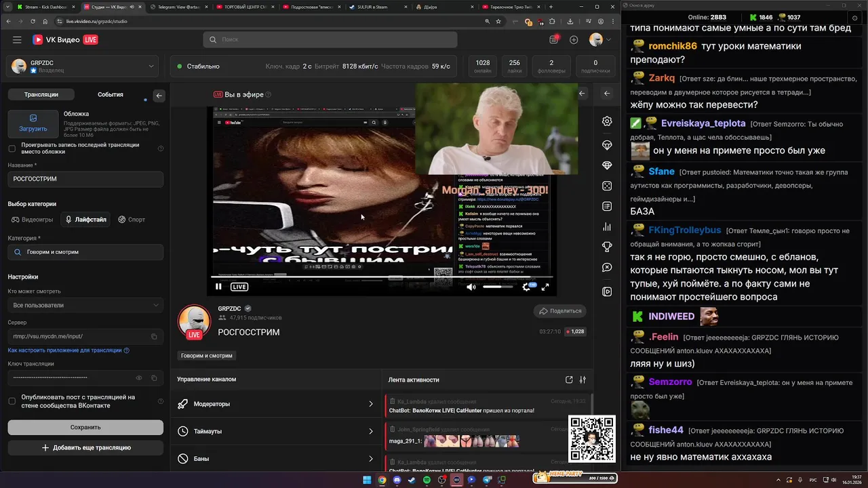Click Добавить еще трансляцию button
Screen dimensions: 868x488
pyautogui.click(x=85, y=447)
